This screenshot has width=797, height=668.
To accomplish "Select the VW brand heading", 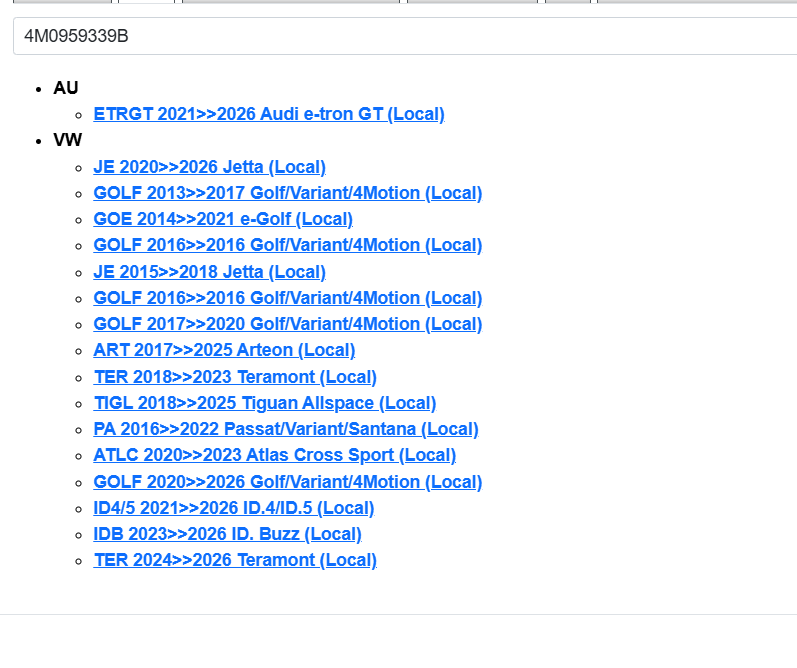I will pos(68,140).
